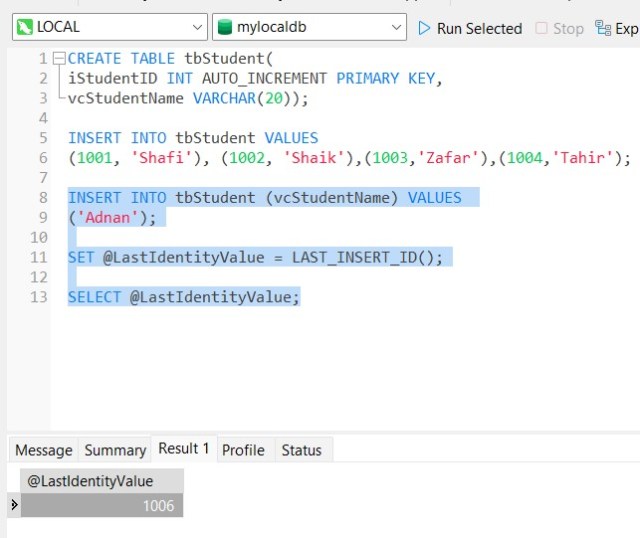This screenshot has height=538, width=640.
Task: Click the SELECT @LastIdentityValue statement line
Action: 184,297
